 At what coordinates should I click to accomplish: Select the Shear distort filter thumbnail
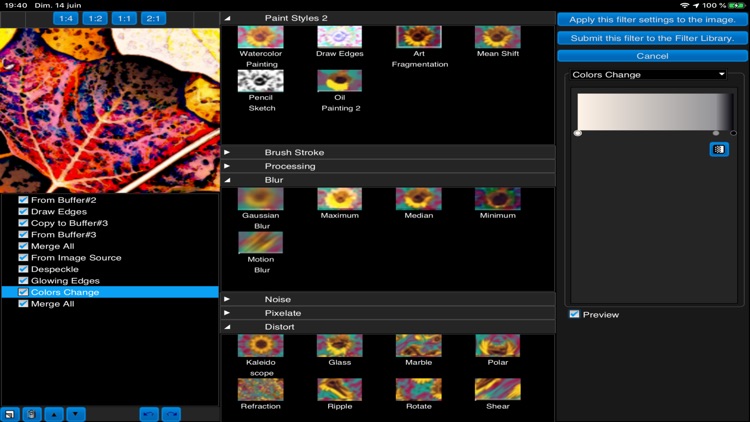pyautogui.click(x=497, y=389)
